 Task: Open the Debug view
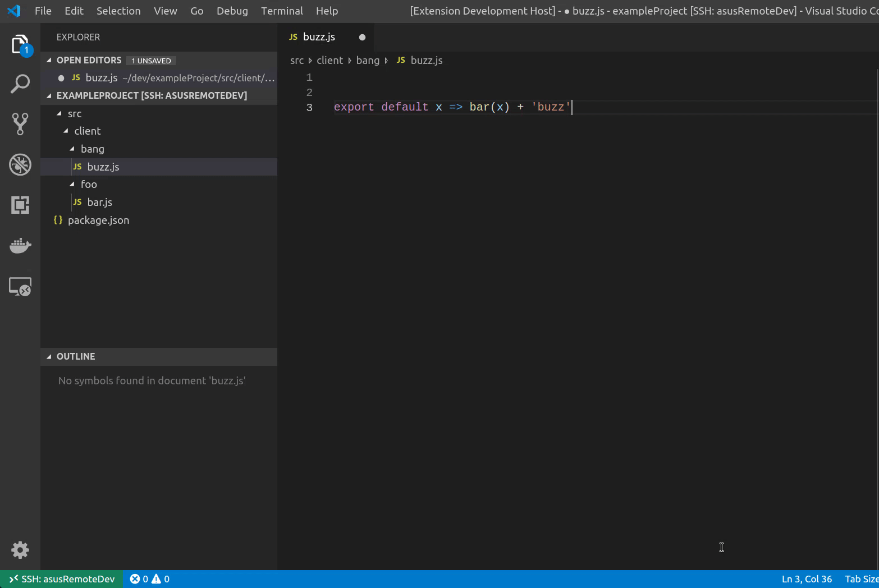(20, 164)
